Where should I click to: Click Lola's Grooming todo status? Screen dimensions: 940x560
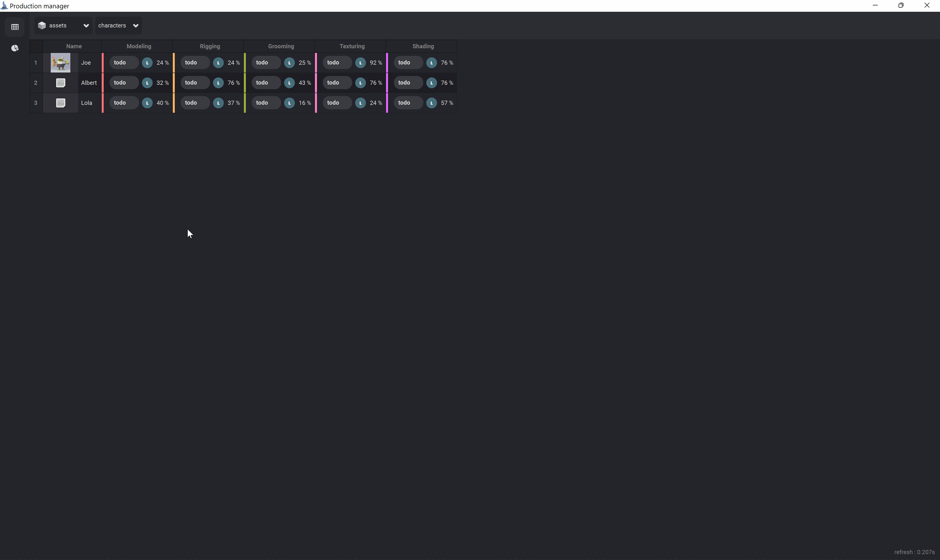point(266,103)
